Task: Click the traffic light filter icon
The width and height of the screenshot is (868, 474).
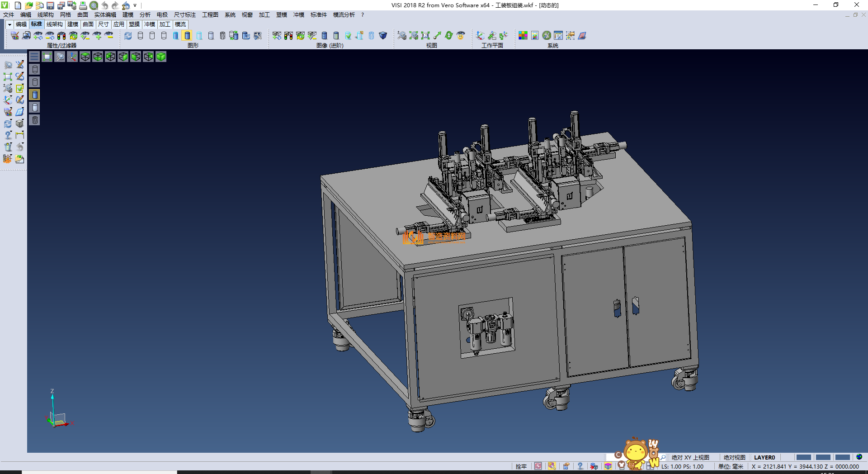Action: 61,36
